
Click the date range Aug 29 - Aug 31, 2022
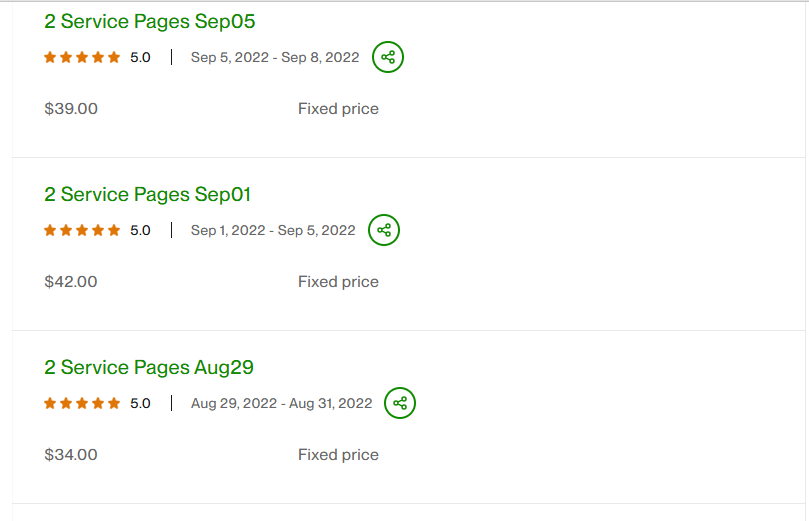click(x=281, y=403)
